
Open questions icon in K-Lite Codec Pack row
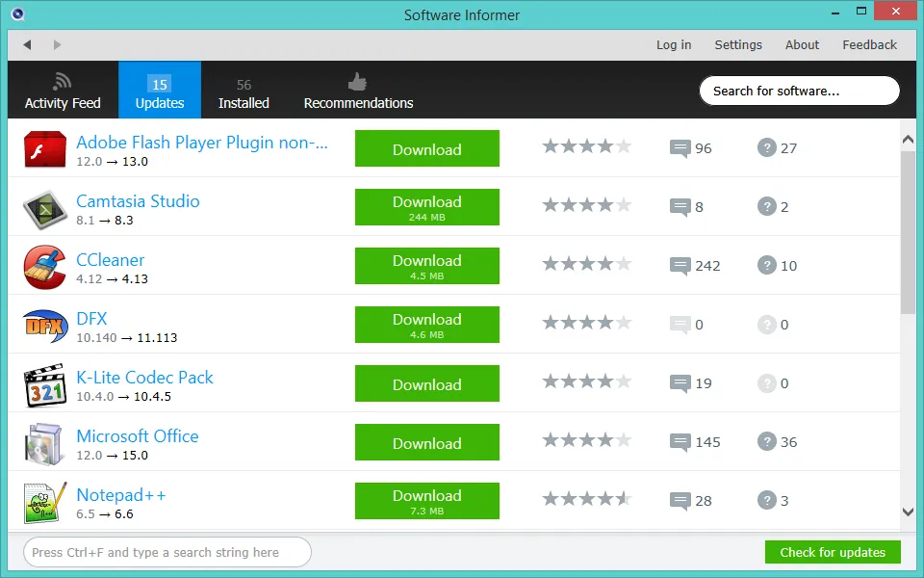[767, 383]
